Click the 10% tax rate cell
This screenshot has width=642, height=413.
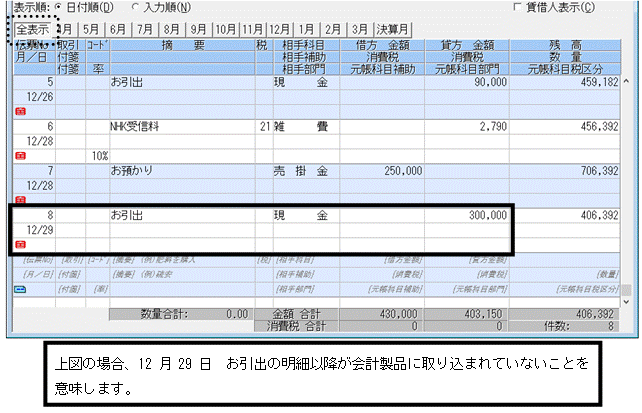point(97,156)
